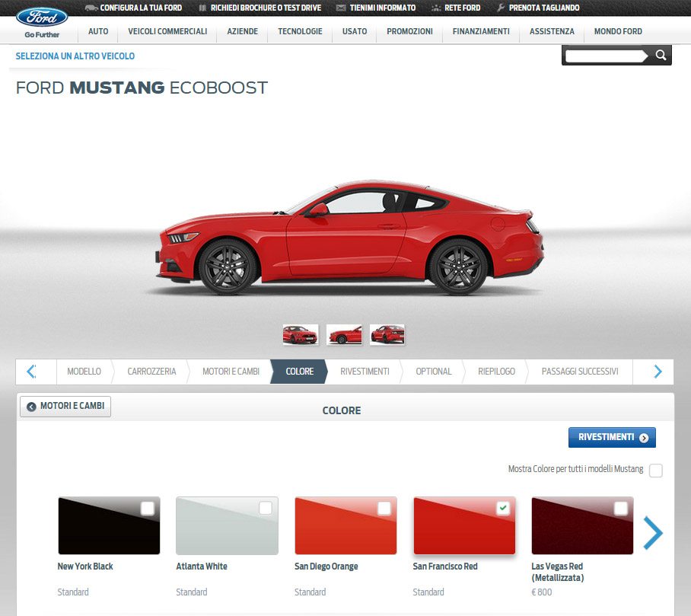Screen dimensions: 691x616
Task: Continue to Rivestimenti with blue button
Action: [x=612, y=437]
